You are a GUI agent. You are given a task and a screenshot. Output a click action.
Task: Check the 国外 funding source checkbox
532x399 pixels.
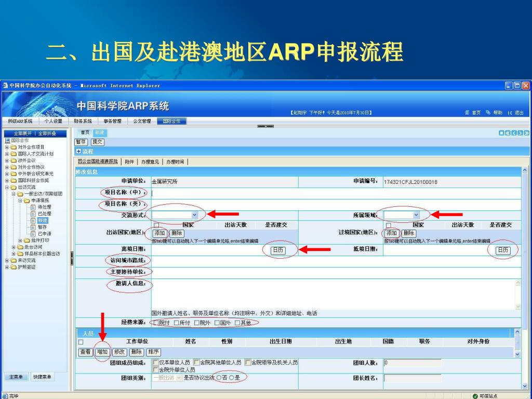click(217, 323)
